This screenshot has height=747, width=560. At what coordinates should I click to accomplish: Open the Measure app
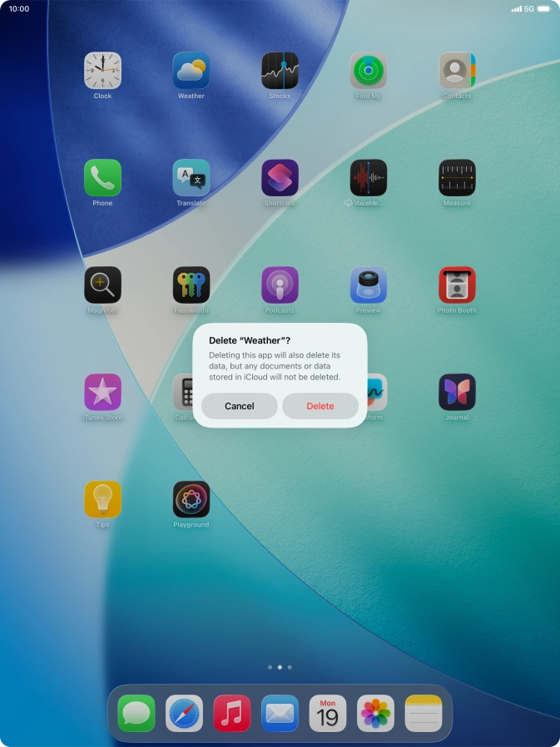pyautogui.click(x=457, y=178)
